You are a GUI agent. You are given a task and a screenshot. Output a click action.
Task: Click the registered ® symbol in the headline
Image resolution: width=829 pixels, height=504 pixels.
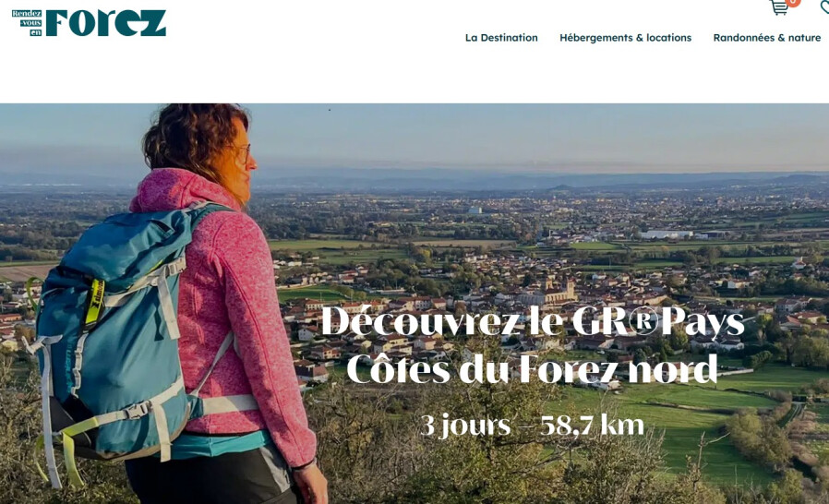point(643,322)
